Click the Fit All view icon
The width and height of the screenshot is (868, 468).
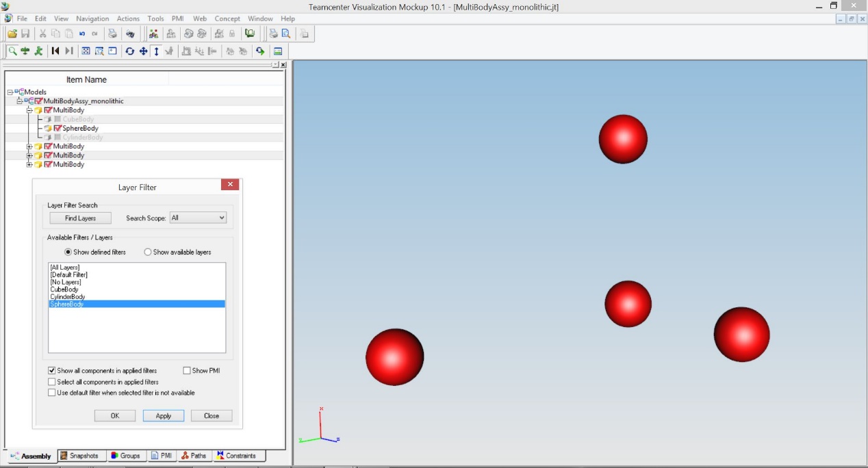(86, 51)
